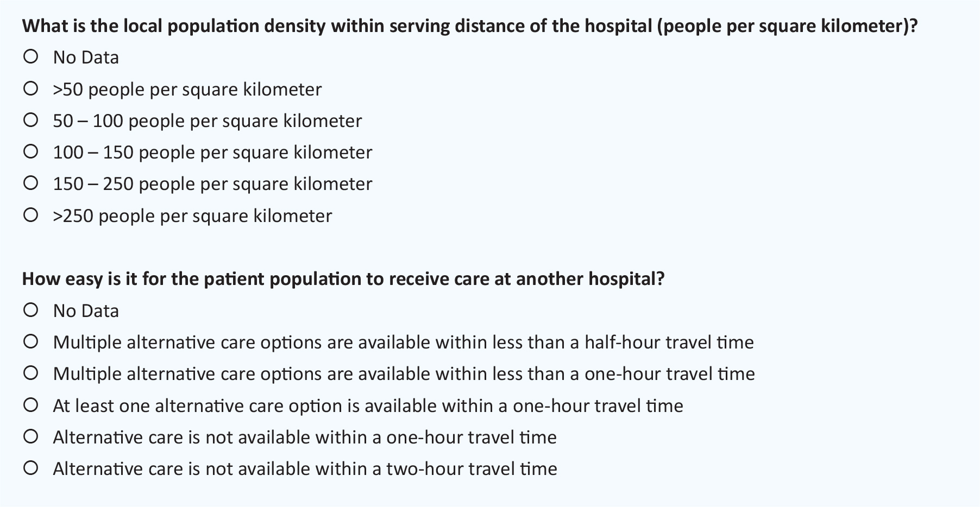
Task: Click the local population density question heading
Action: pyautogui.click(x=470, y=26)
